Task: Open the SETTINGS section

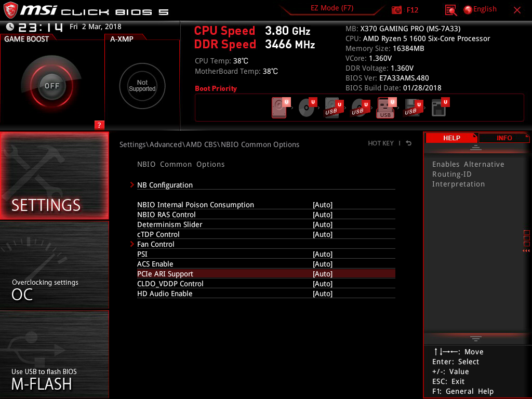Action: (x=54, y=176)
